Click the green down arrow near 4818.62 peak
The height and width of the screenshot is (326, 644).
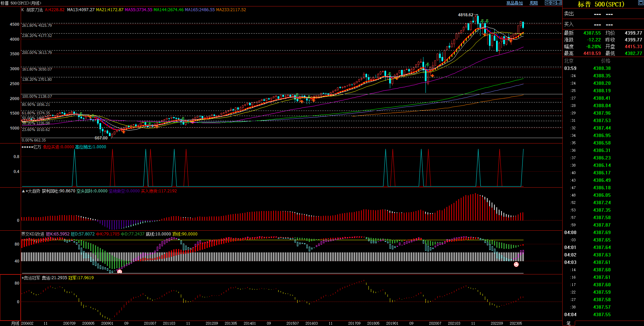482,21
